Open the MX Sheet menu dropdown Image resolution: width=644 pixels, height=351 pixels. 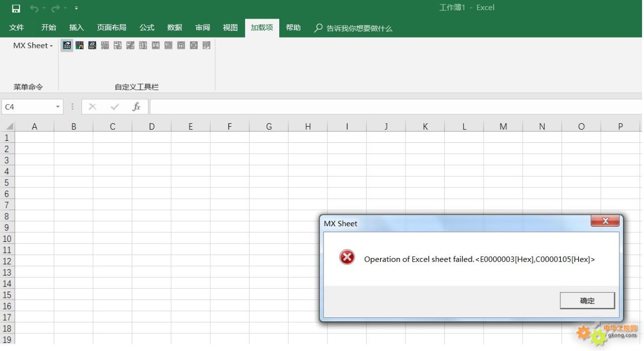point(33,45)
